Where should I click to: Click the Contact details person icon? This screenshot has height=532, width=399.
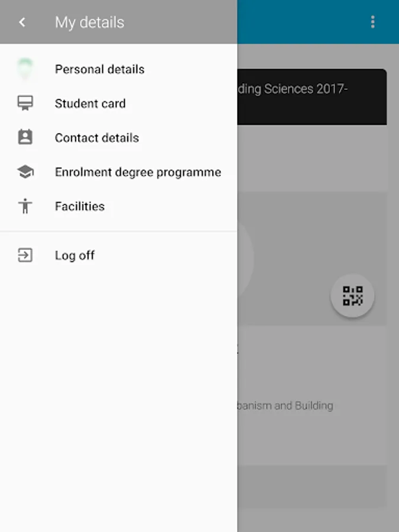(x=25, y=137)
